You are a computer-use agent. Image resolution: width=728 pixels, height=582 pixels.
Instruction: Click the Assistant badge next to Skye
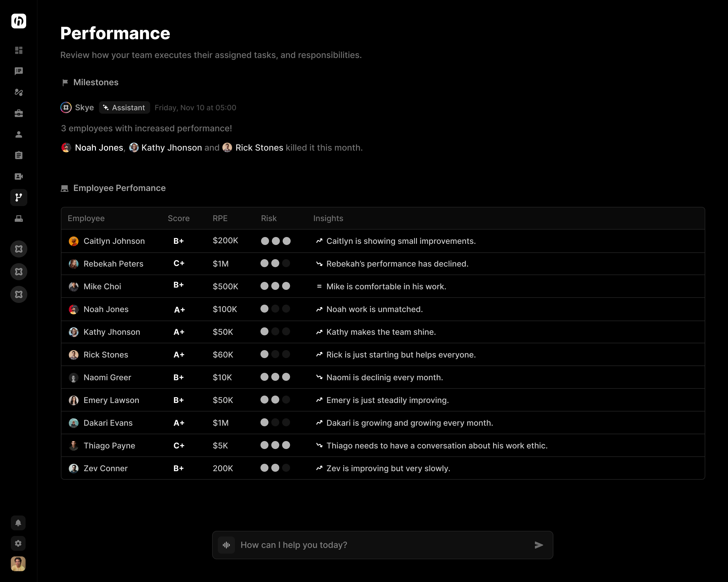point(124,108)
